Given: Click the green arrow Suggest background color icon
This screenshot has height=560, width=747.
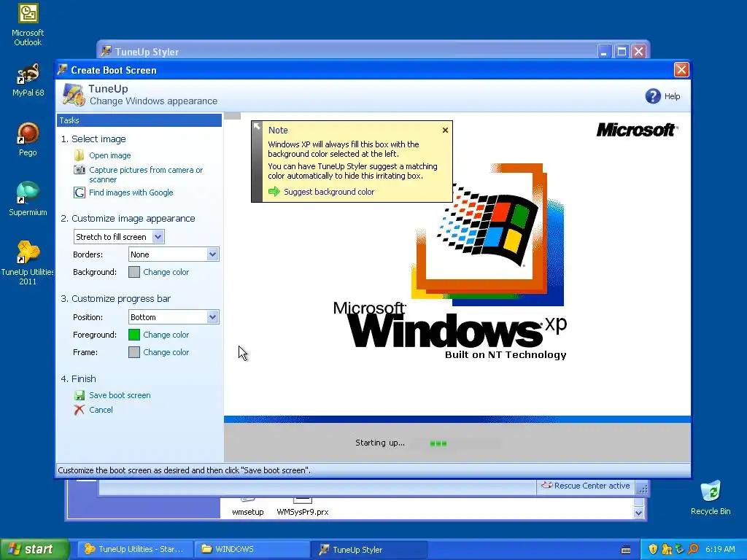Looking at the screenshot, I should pyautogui.click(x=274, y=192).
